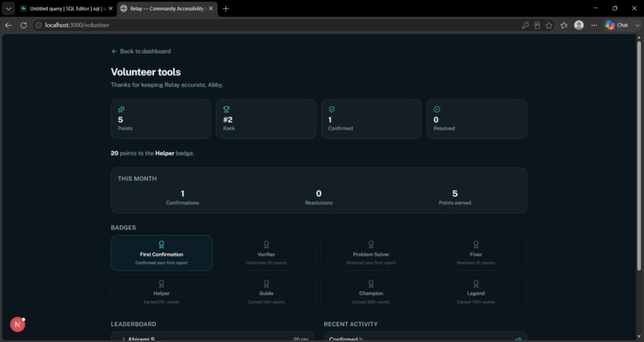Select the First Confirmation badge

(x=161, y=253)
